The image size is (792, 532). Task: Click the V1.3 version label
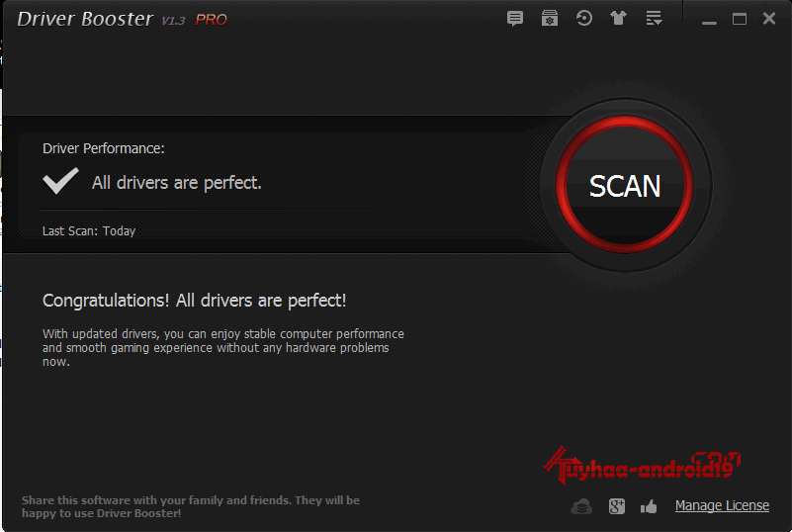pos(173,21)
